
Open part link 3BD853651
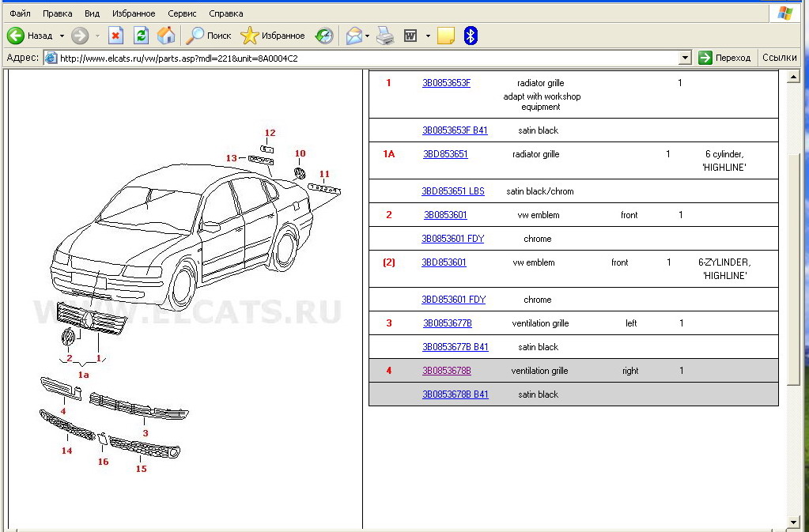point(445,154)
